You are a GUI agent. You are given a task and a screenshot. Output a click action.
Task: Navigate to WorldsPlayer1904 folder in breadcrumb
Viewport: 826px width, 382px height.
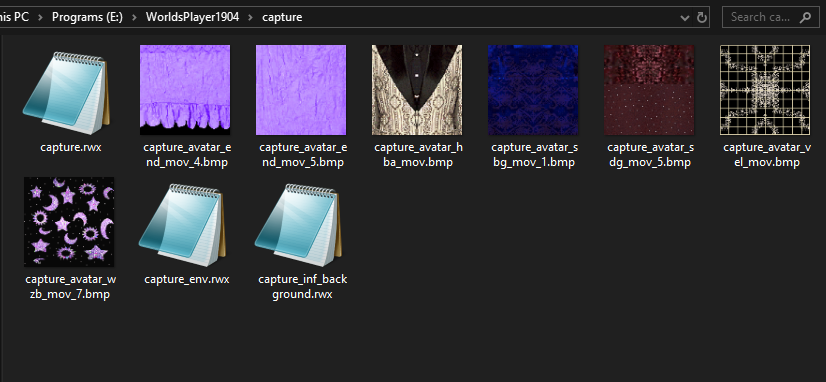[192, 17]
